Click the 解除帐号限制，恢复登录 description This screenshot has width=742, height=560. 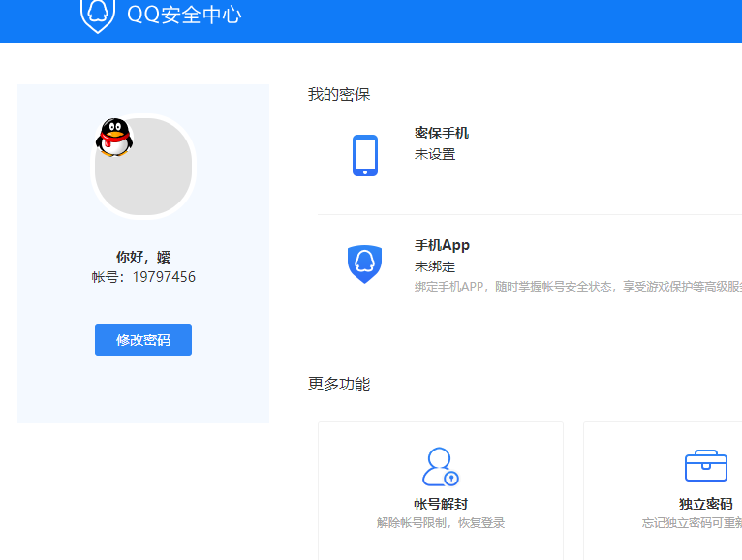point(441,523)
